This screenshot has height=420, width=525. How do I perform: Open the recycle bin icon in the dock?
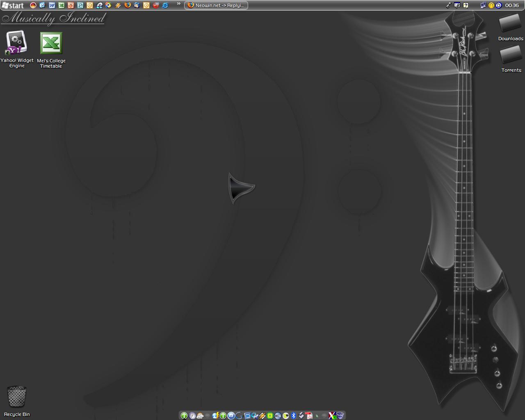340,416
